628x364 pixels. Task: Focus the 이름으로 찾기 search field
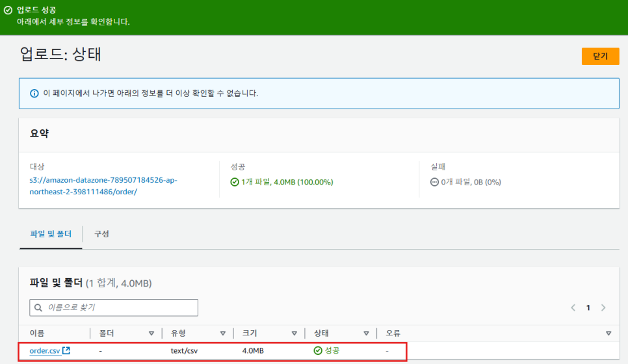[x=114, y=307]
